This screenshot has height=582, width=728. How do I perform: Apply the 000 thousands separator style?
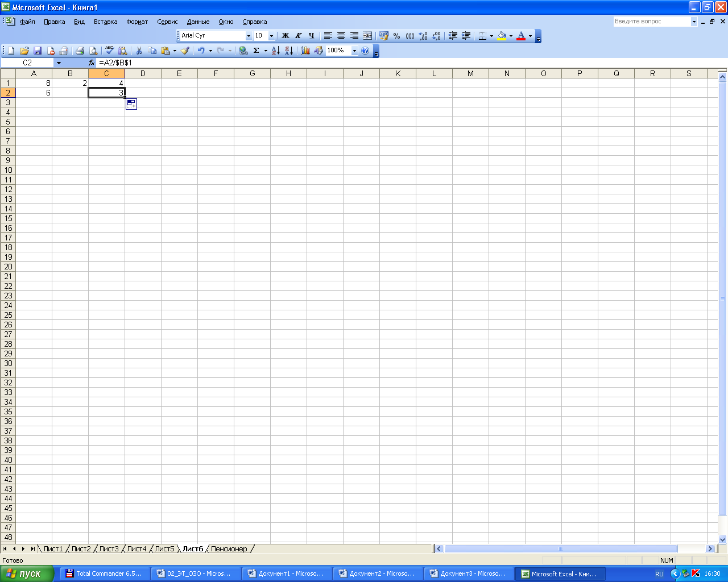[409, 36]
